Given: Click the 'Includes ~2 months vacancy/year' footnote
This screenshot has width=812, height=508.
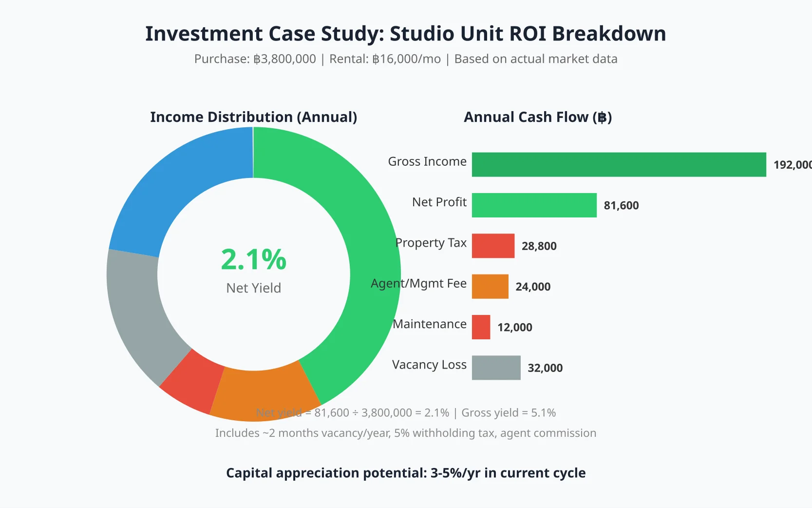Looking at the screenshot, I should click(x=406, y=433).
